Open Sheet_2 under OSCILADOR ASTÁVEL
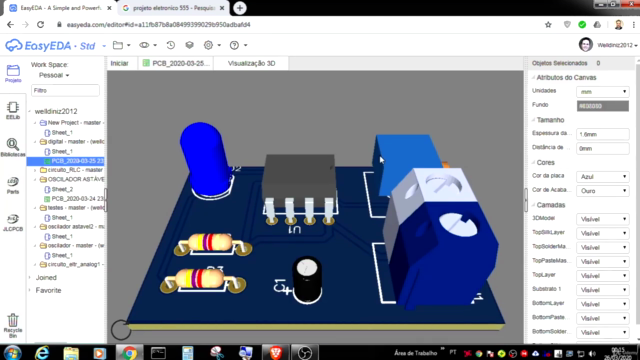640x360 pixels. [62, 189]
